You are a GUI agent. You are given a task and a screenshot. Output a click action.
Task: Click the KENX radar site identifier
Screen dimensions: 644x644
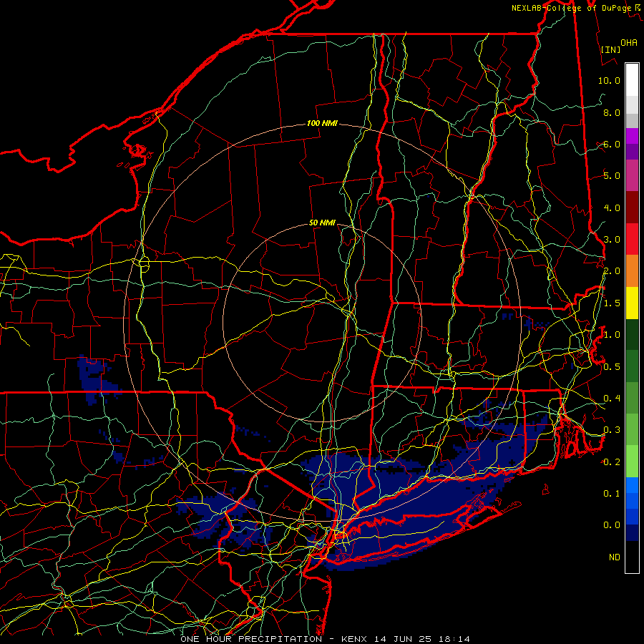click(x=356, y=639)
